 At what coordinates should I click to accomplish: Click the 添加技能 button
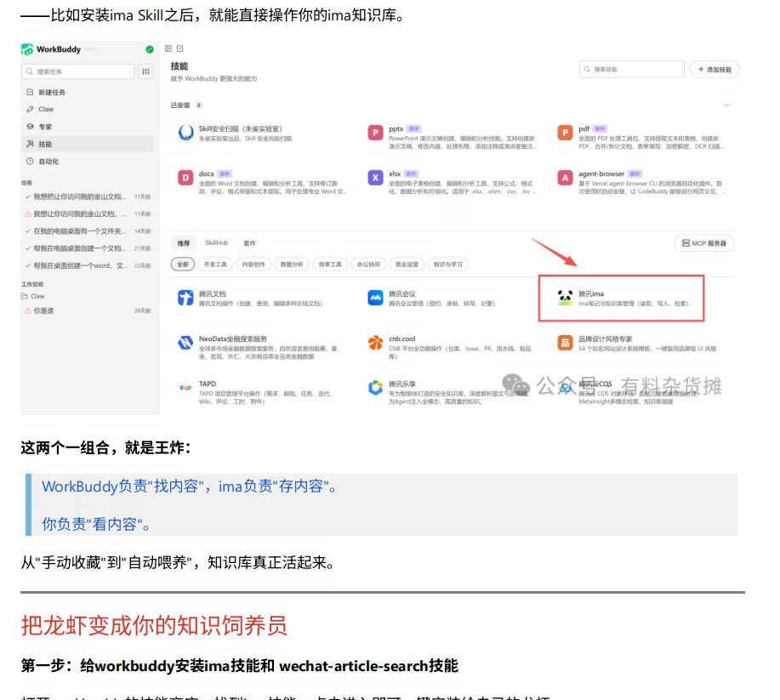point(715,69)
